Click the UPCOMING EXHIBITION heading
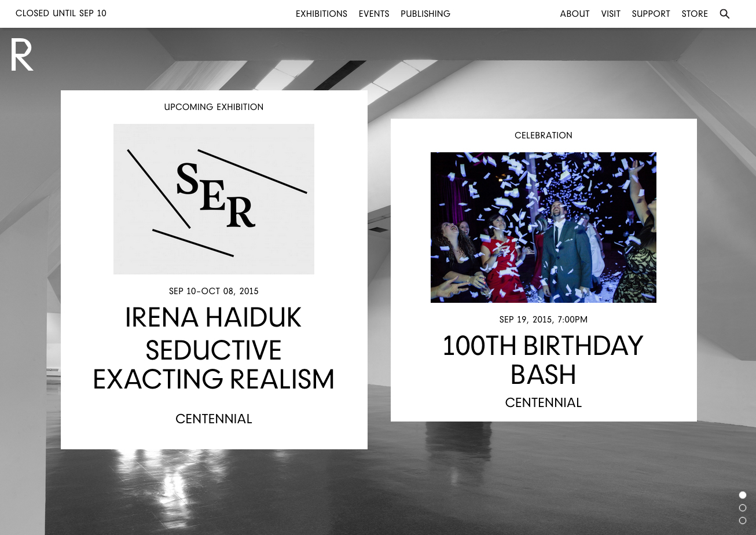 point(214,107)
